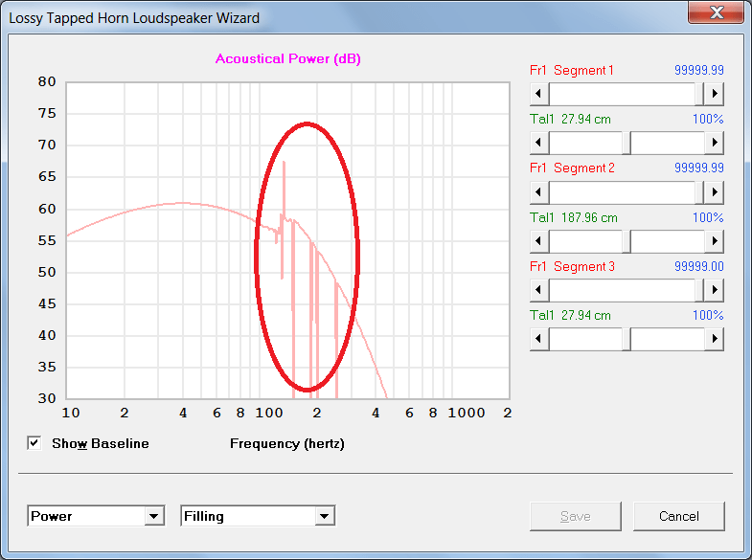The width and height of the screenshot is (752, 560).
Task: Click left arrow of Tal1 slider below Segment 3
Action: click(539, 339)
